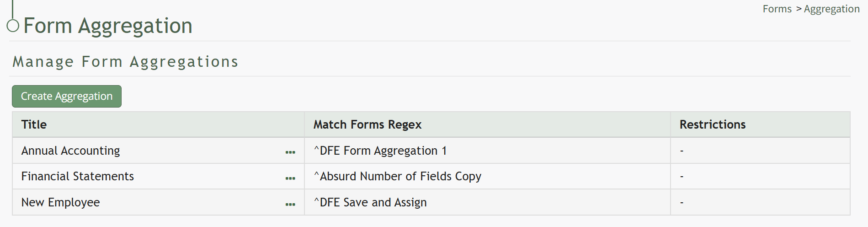Click the ^DFE Form Aggregation 1 regex cell
Screen dimensions: 868x227
pos(380,151)
